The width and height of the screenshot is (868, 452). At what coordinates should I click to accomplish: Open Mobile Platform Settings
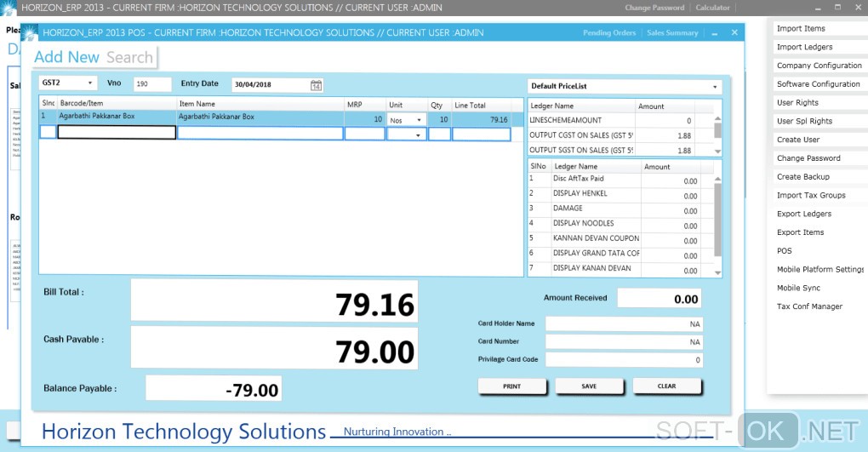point(819,270)
